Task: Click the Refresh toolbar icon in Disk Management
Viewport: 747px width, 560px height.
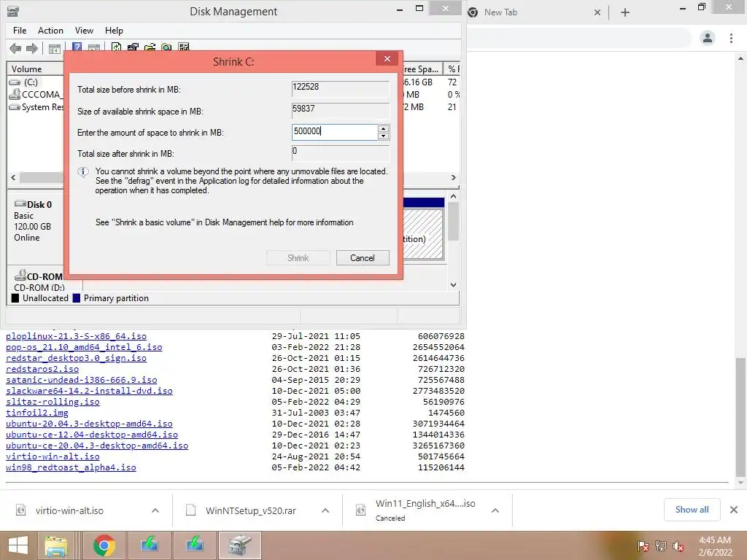Action: 116,47
